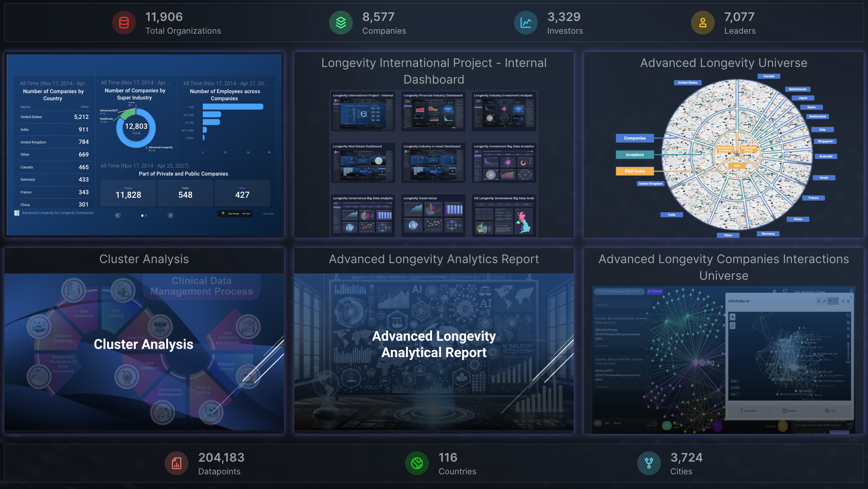Screen dimensions: 868x489
Task: Click the yellow Leaders person icon
Action: (702, 23)
